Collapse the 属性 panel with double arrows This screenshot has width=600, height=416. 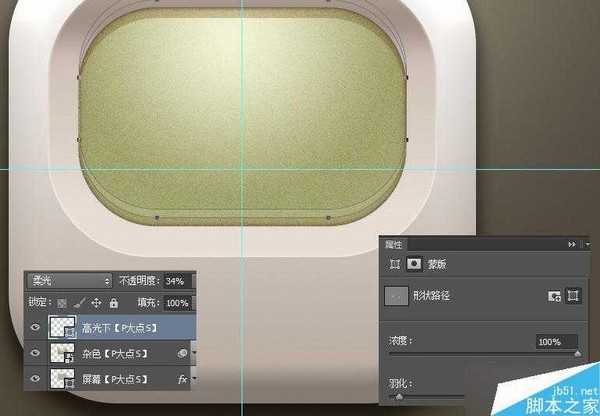coord(571,243)
